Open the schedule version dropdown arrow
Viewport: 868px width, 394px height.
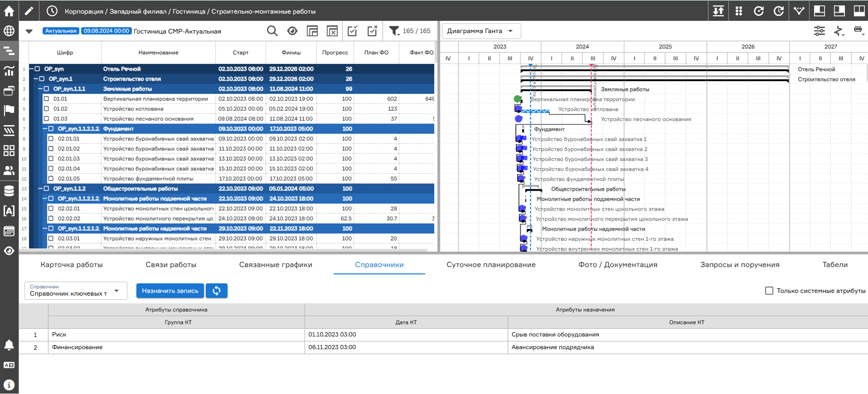click(29, 31)
